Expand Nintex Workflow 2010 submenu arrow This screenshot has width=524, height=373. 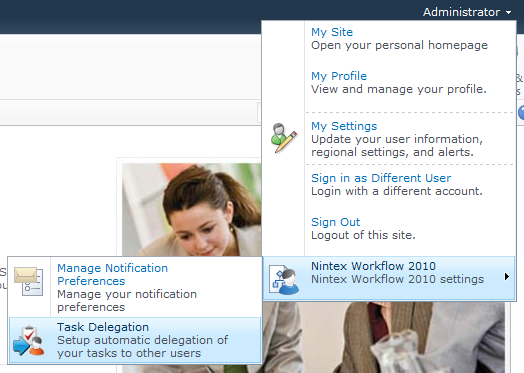507,276
